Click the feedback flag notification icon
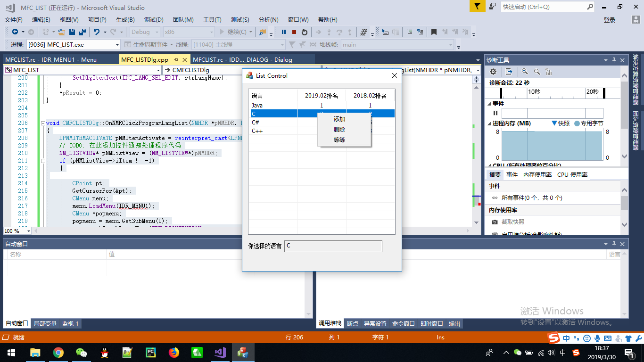The width and height of the screenshot is (644, 362). [477, 7]
